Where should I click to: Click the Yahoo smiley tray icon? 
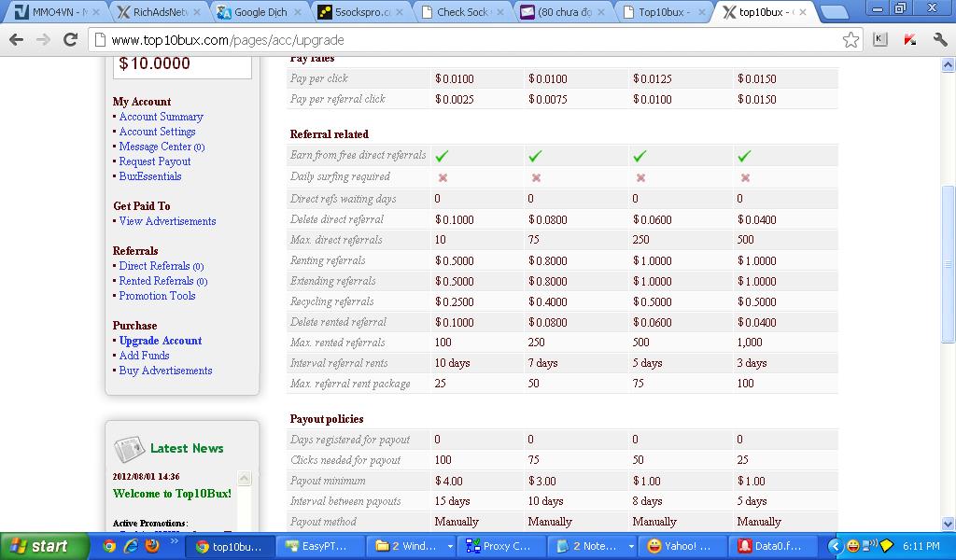coord(852,546)
